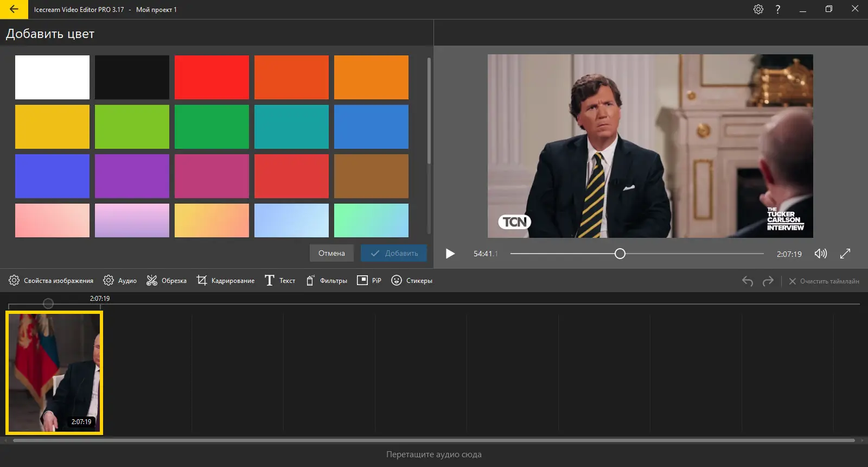Minimize the Icecream Video Editor window
This screenshot has width=868, height=467.
pyautogui.click(x=803, y=9)
